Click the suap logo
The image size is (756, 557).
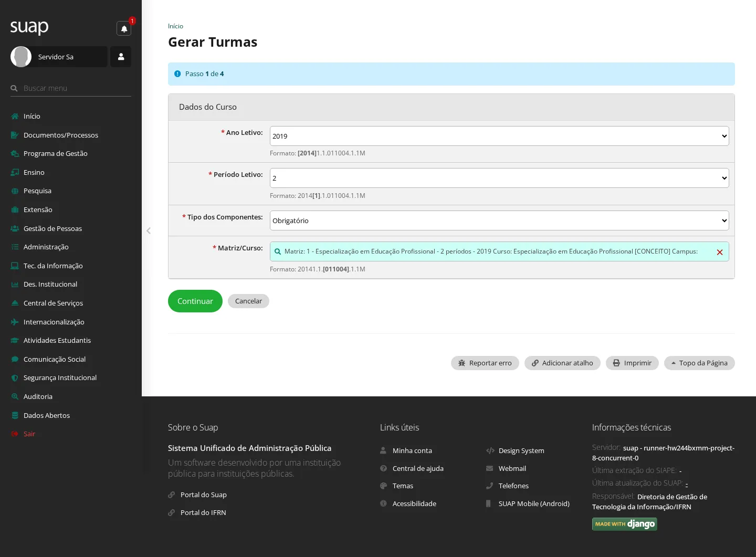[29, 27]
